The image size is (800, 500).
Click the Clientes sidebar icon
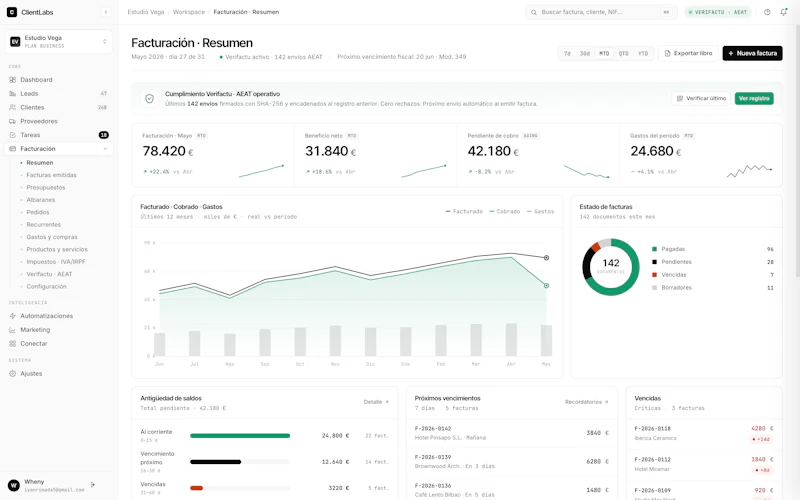(12, 107)
